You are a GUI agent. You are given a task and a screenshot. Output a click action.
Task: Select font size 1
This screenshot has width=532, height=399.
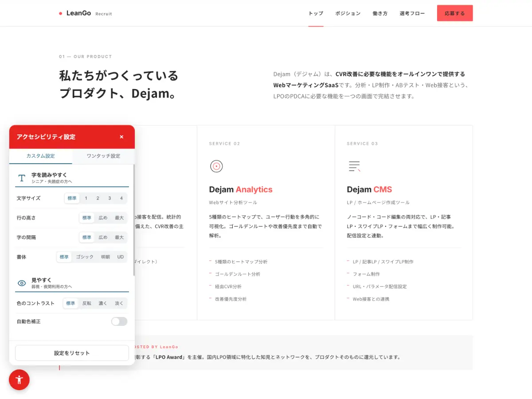[86, 198]
